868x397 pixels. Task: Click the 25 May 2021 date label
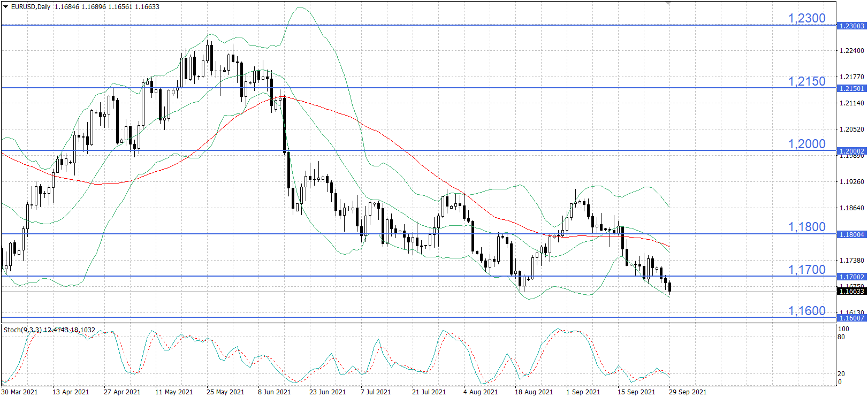(225, 392)
